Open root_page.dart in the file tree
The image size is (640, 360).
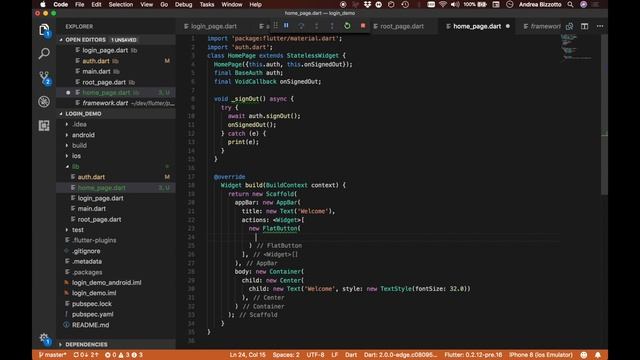(x=99, y=219)
